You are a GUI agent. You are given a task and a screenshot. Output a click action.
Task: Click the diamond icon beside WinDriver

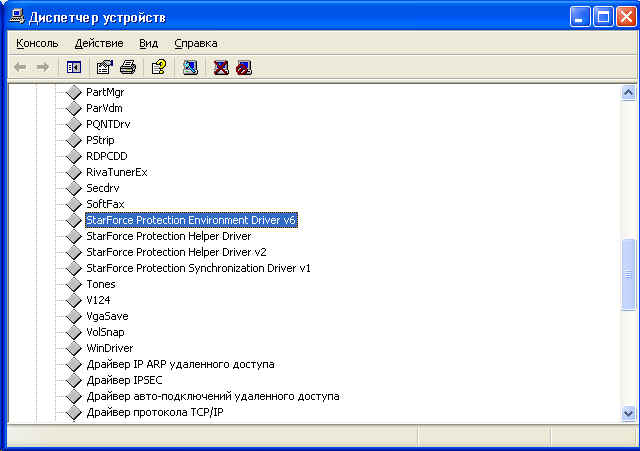(74, 348)
